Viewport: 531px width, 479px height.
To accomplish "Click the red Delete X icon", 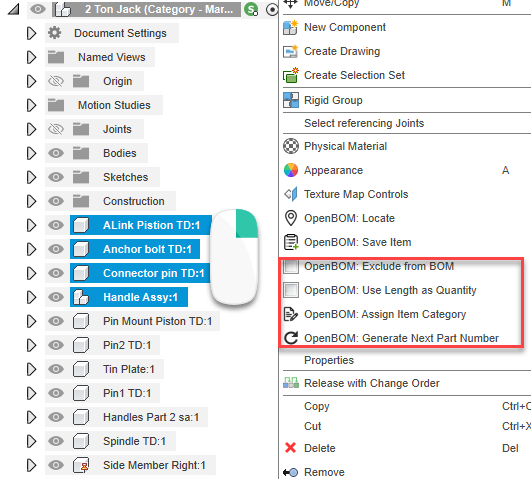I will pos(290,448).
